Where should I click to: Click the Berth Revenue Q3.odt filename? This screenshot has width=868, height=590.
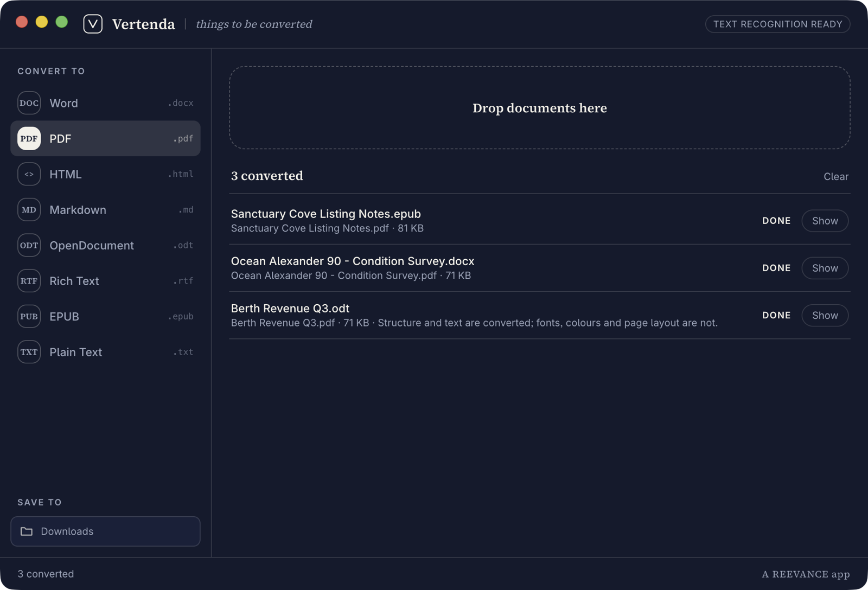pos(290,308)
